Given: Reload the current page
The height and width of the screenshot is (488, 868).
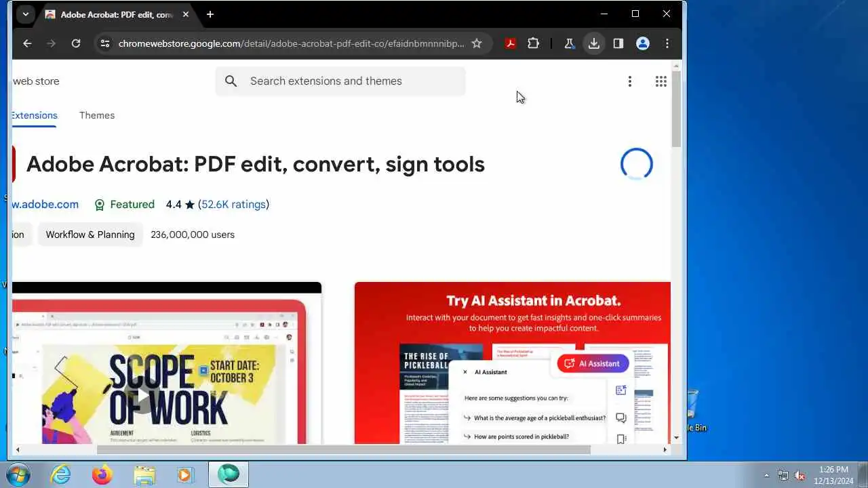Looking at the screenshot, I should (76, 43).
